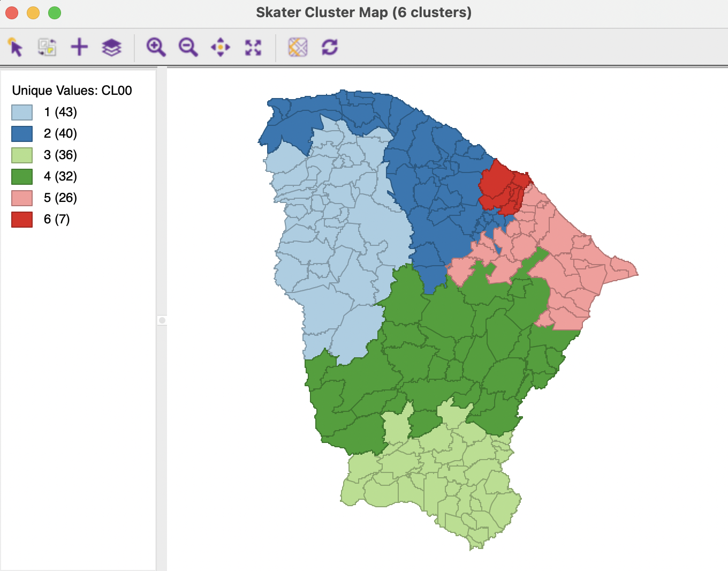This screenshot has height=571, width=728.
Task: Click the Full Extent fit-to-window icon
Action: tap(253, 47)
